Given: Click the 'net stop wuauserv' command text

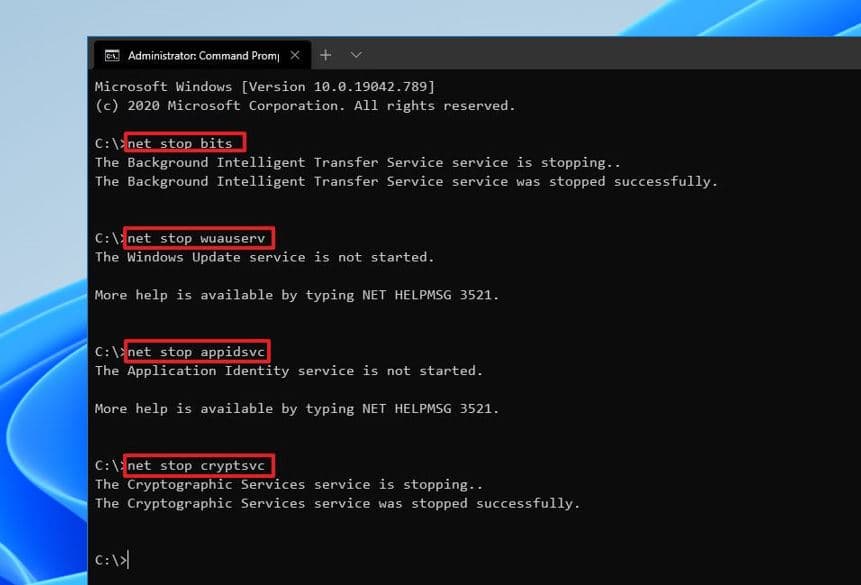Looking at the screenshot, I should click(196, 238).
